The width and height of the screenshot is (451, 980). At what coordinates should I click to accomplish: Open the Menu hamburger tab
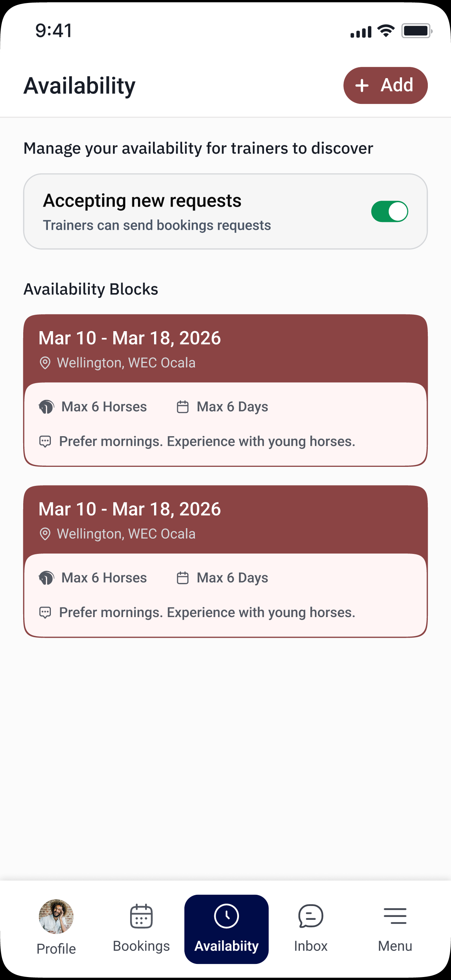(x=395, y=929)
